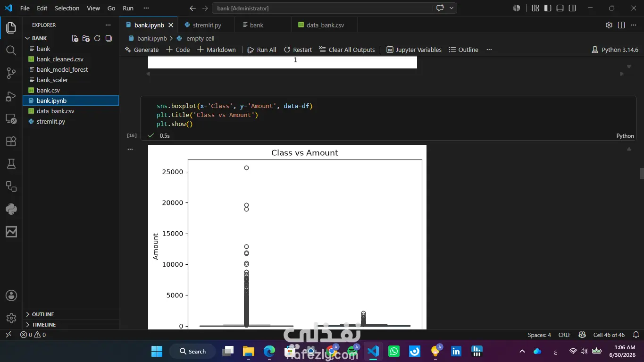The height and width of the screenshot is (362, 644).
Task: Click the command center search box
Action: coord(322,8)
